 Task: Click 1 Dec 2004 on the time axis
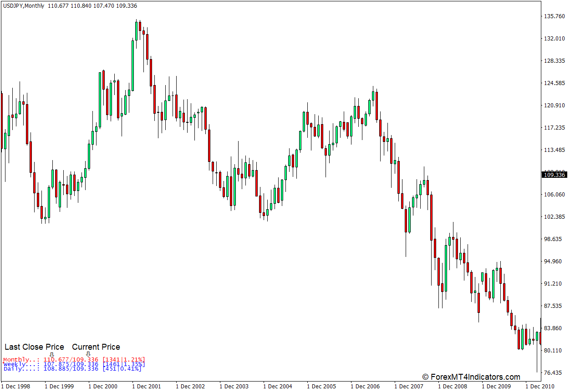coord(277,387)
